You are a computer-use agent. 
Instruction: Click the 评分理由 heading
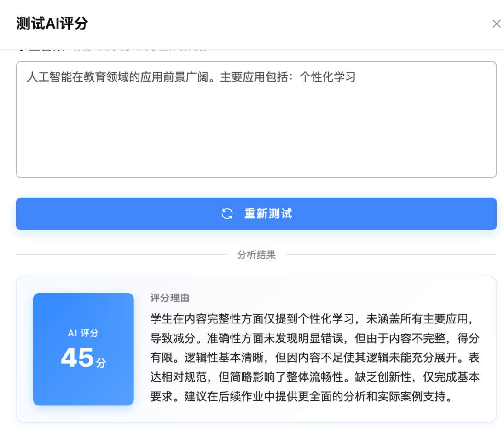point(170,298)
